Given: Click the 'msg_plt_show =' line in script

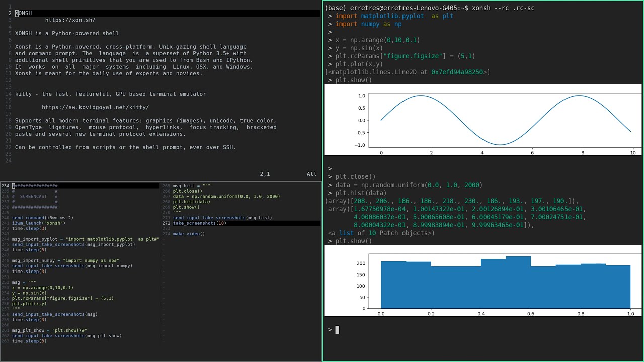Looking at the screenshot, I should (49, 330).
